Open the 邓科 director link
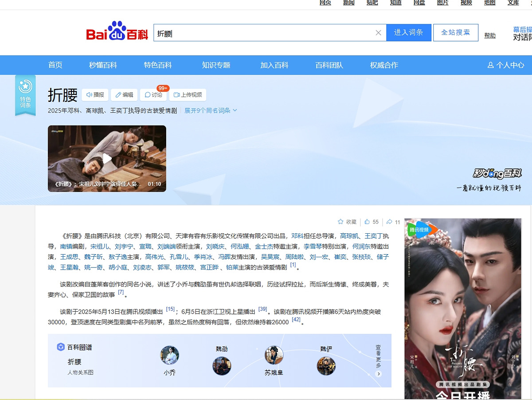 [x=297, y=236]
